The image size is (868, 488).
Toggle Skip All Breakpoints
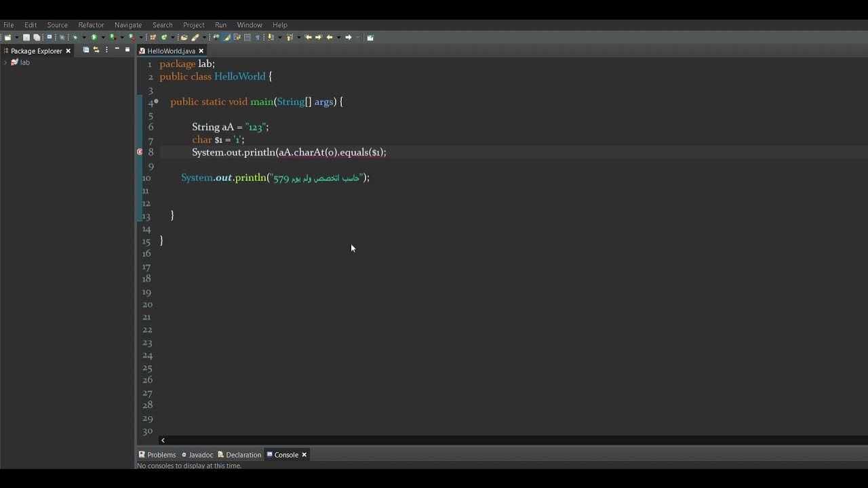click(62, 37)
